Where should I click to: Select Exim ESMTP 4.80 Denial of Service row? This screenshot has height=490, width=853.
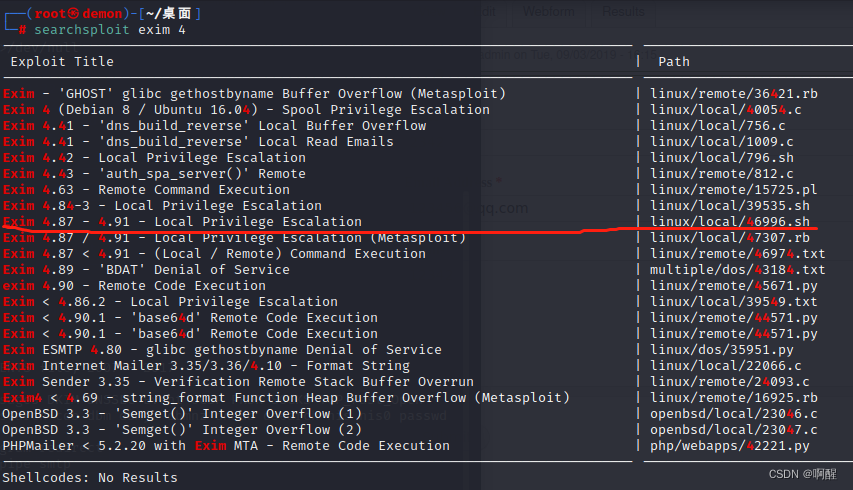click(x=222, y=350)
